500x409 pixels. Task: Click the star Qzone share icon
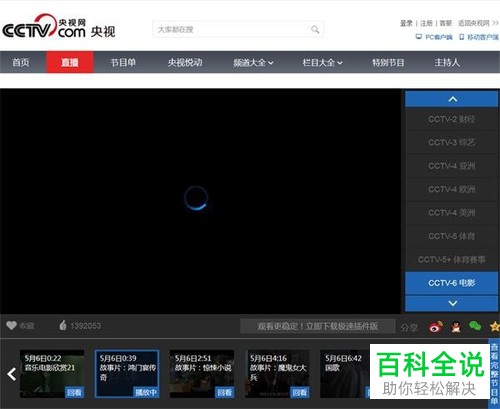495,326
